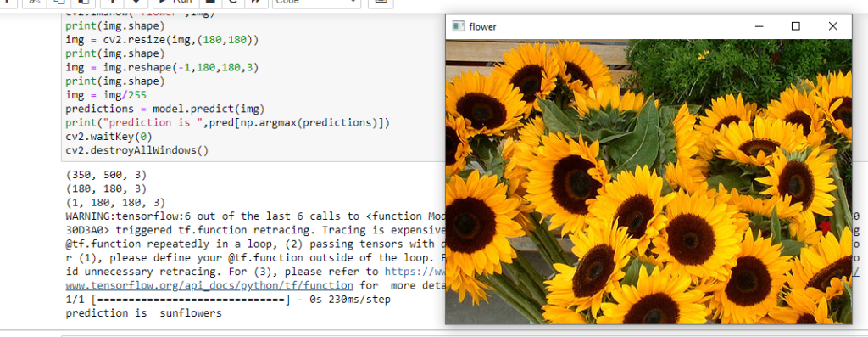The image size is (868, 337).
Task: Click the line 'predictions = model.predict(img)'
Action: coord(165,109)
